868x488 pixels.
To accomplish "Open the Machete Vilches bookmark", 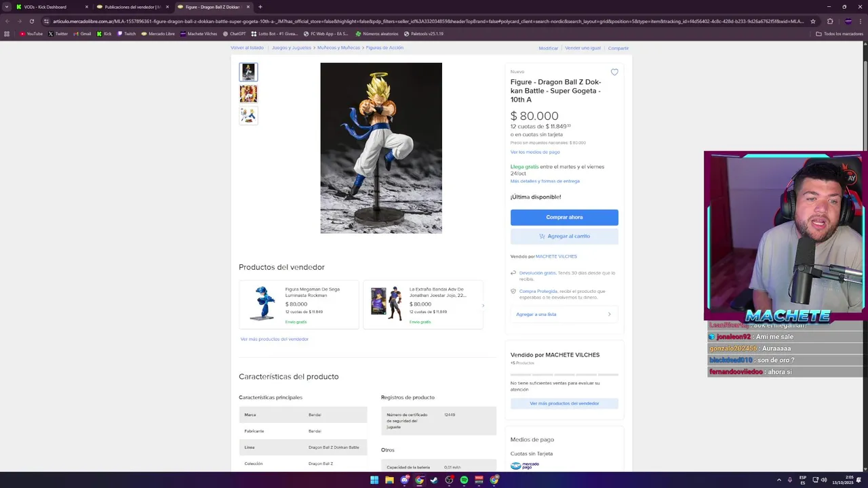I will [x=199, y=34].
